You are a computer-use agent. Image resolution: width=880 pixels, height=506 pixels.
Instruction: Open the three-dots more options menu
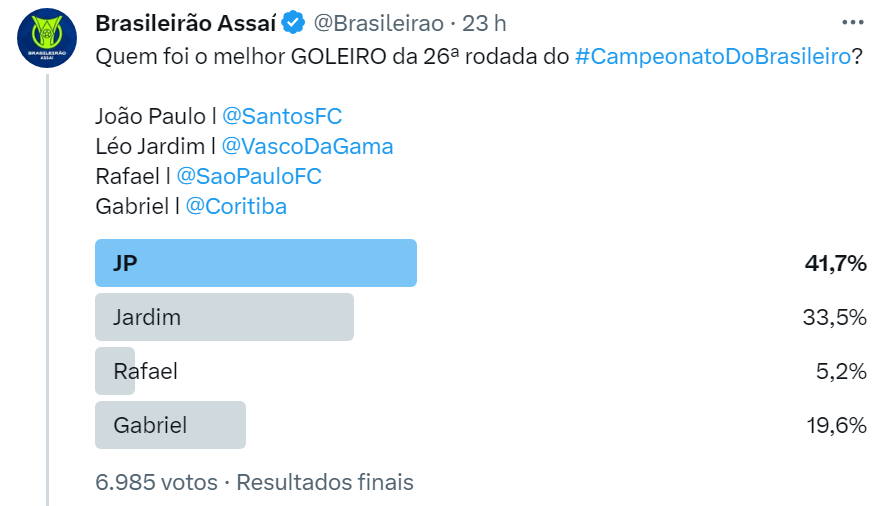852,22
